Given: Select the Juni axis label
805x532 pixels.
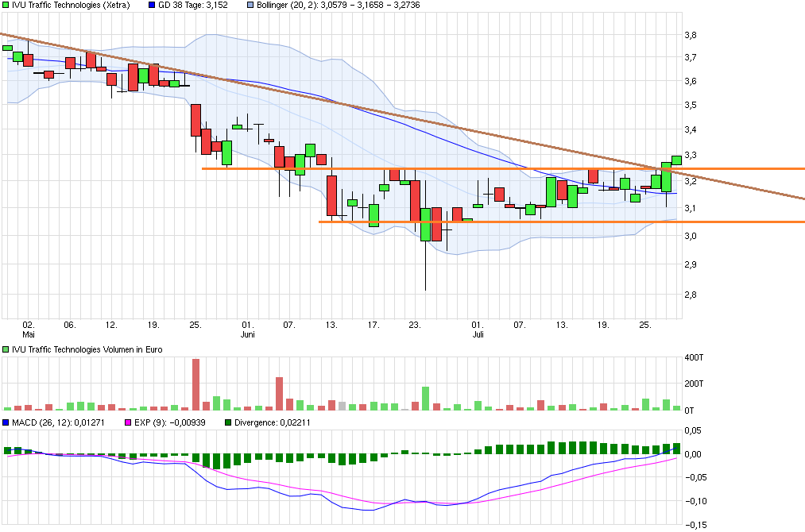Looking at the screenshot, I should tap(246, 334).
